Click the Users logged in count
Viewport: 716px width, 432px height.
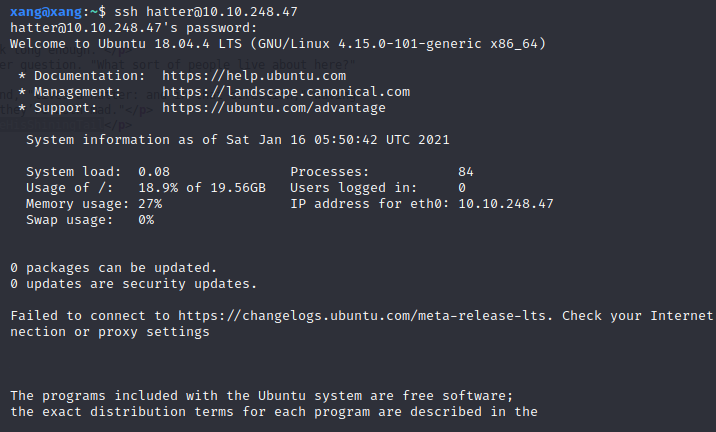click(462, 188)
